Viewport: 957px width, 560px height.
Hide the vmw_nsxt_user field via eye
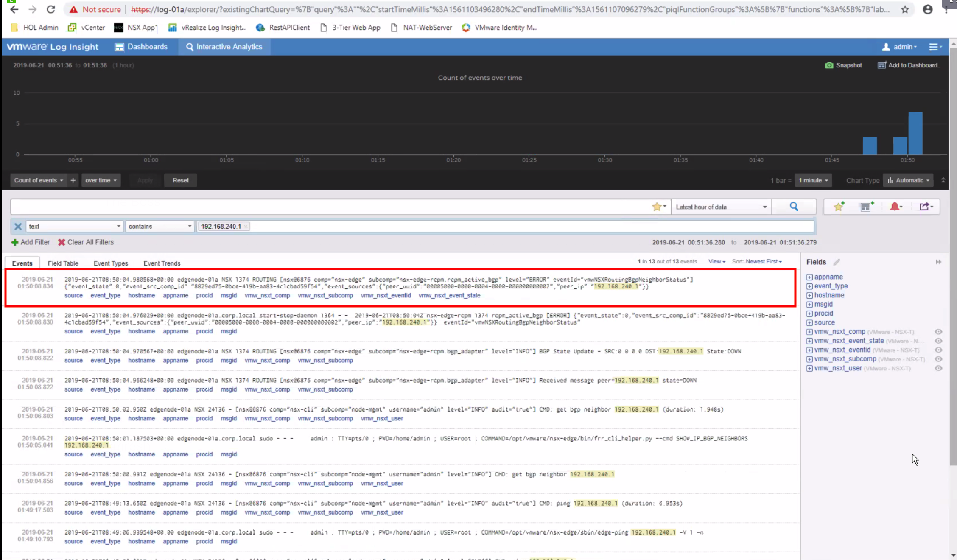pos(938,368)
